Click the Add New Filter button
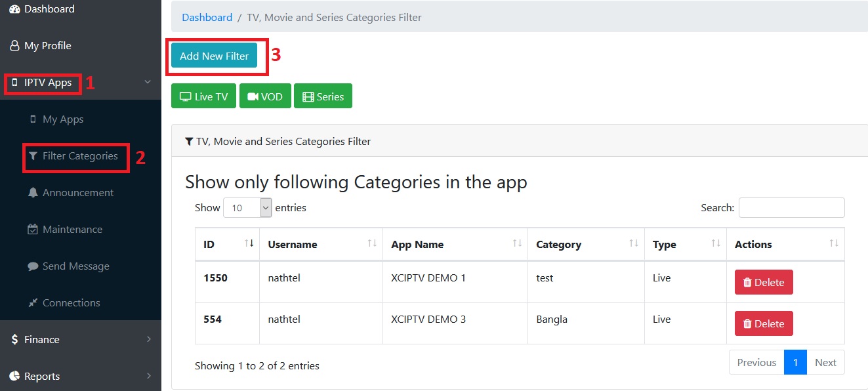Image resolution: width=868 pixels, height=391 pixels. click(x=214, y=56)
